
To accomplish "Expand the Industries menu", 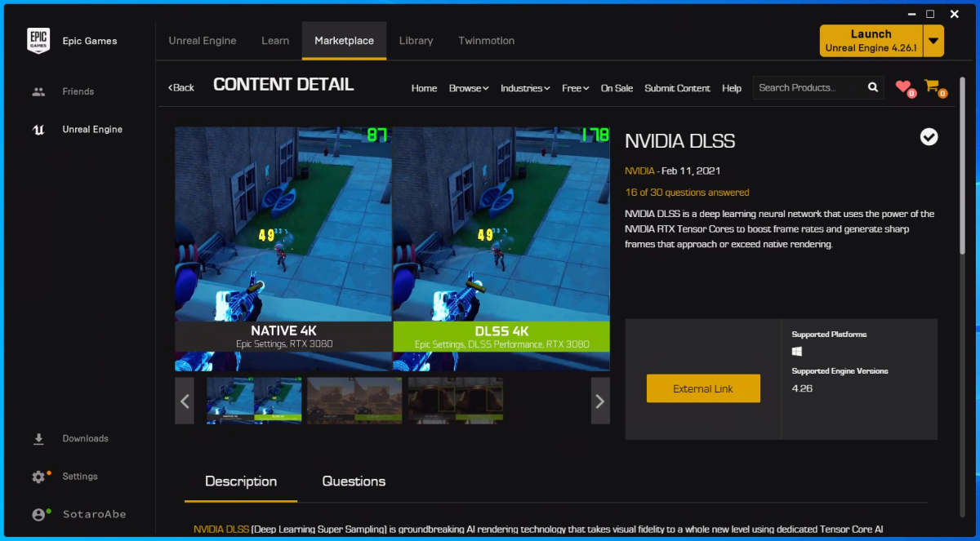I will (525, 88).
